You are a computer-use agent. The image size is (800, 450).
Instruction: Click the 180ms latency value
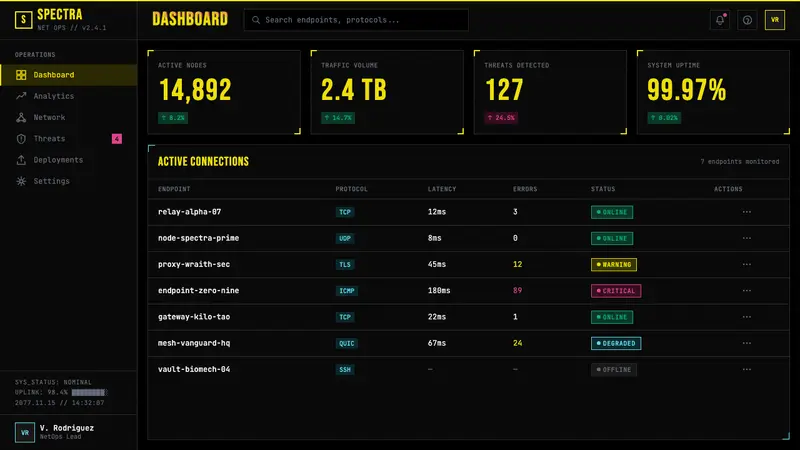439,291
